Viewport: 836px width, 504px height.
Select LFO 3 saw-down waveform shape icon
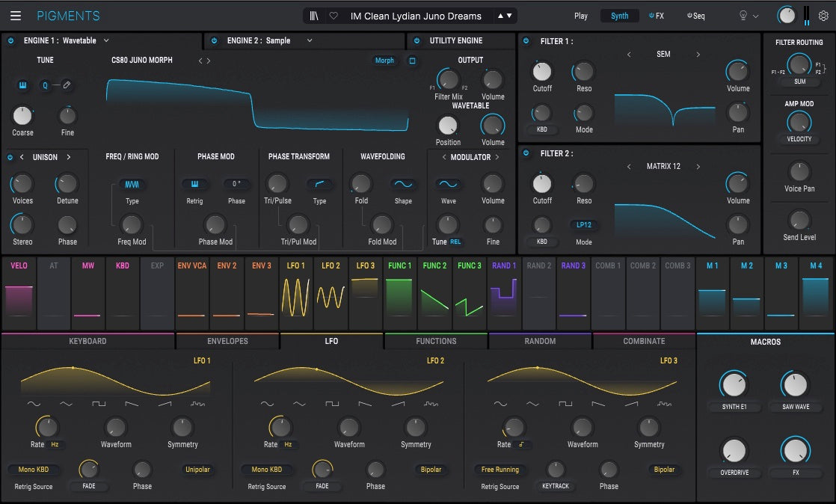(x=598, y=404)
